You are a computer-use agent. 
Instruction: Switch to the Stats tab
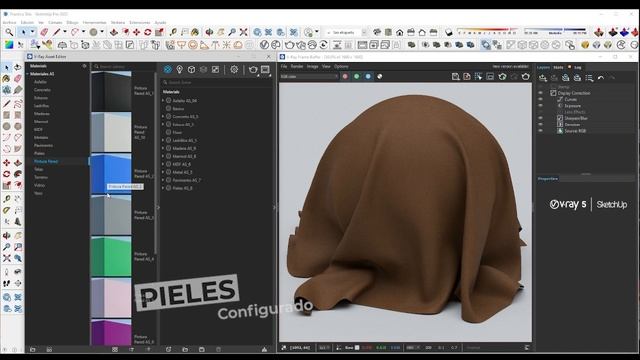click(558, 67)
